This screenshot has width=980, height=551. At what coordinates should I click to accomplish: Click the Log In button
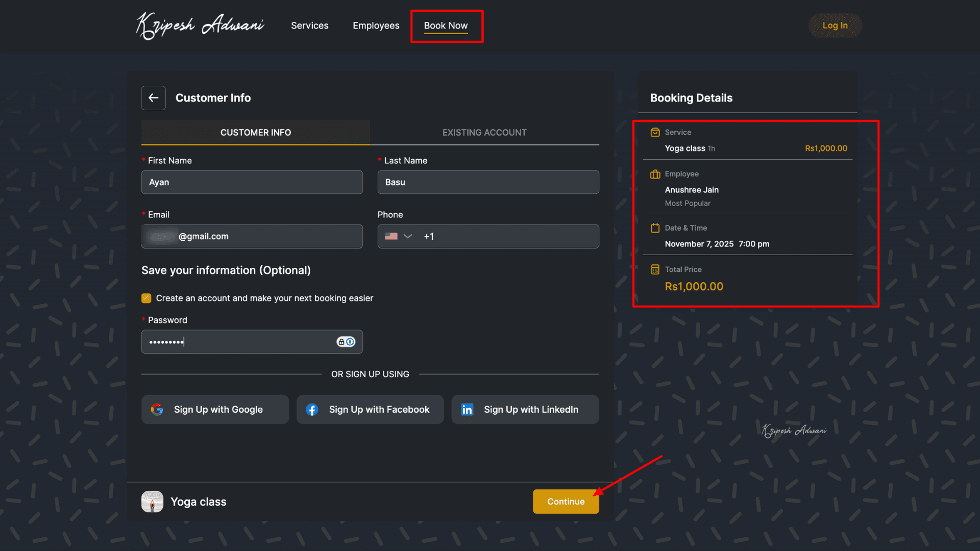835,26
